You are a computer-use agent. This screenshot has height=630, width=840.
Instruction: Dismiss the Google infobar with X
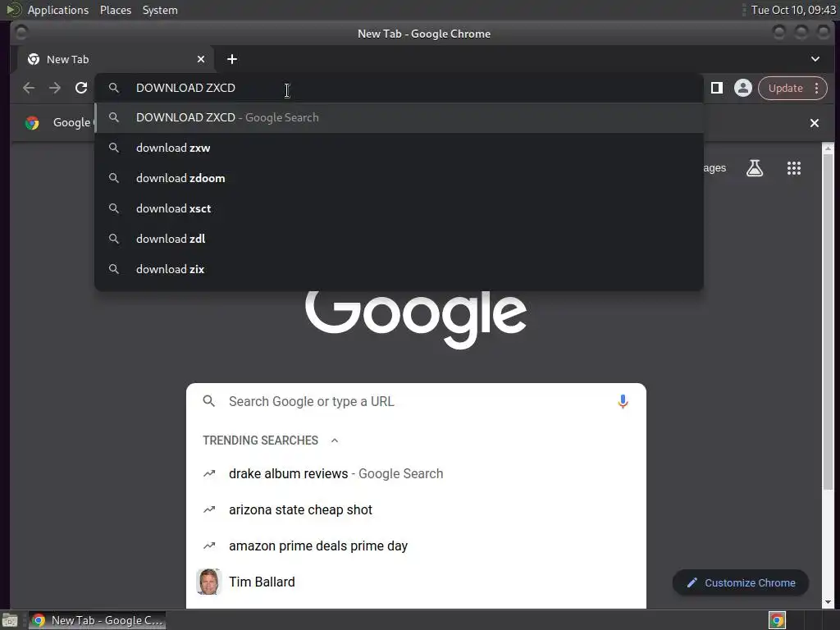(x=815, y=123)
